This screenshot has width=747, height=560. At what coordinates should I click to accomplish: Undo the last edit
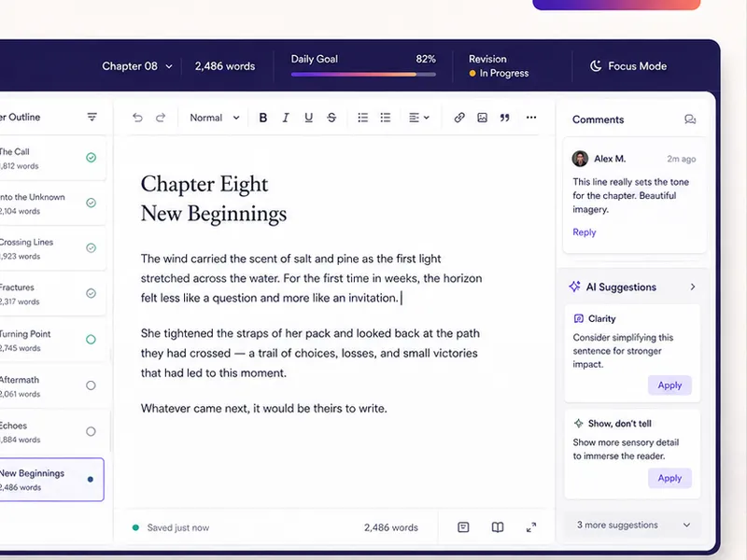pyautogui.click(x=137, y=118)
